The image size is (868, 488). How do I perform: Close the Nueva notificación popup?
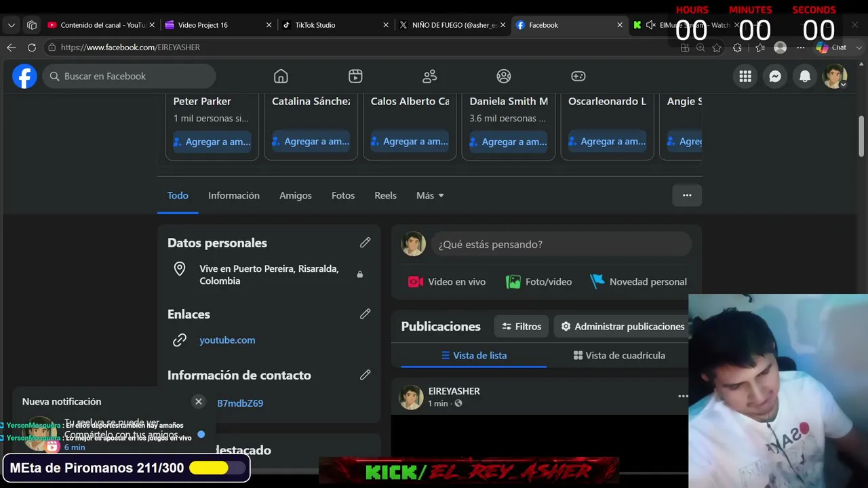(x=199, y=401)
